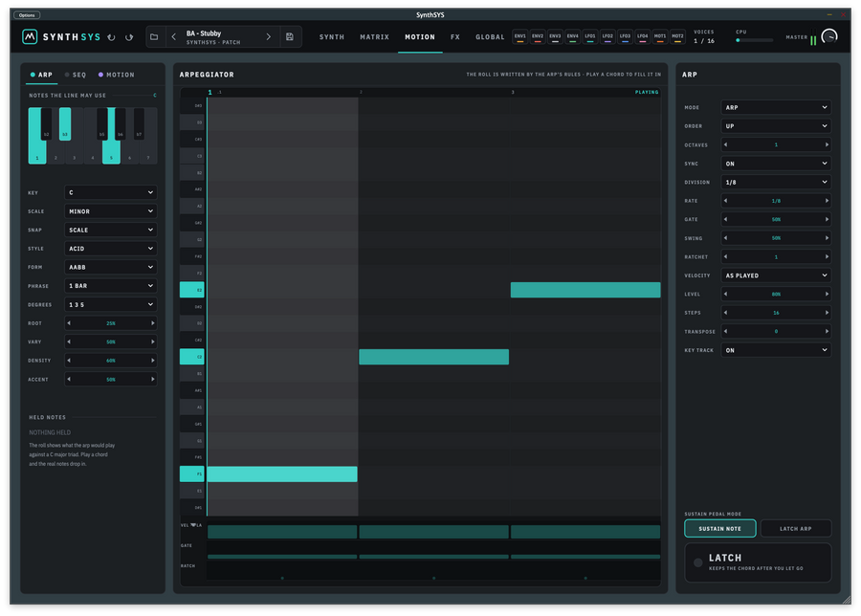
Task: Open the Scale dropdown showing Minor
Action: pos(111,211)
